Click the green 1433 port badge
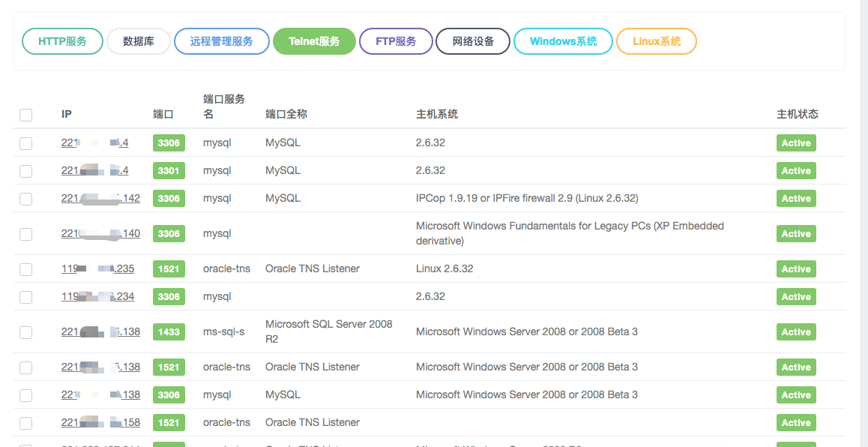Viewport: 868px width, 447px height. [169, 332]
